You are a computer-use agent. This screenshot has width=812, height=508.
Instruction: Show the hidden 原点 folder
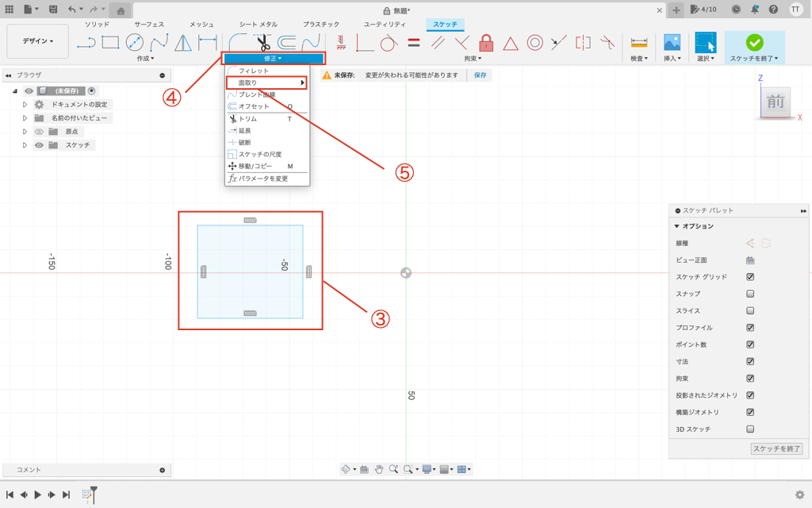pos(39,132)
